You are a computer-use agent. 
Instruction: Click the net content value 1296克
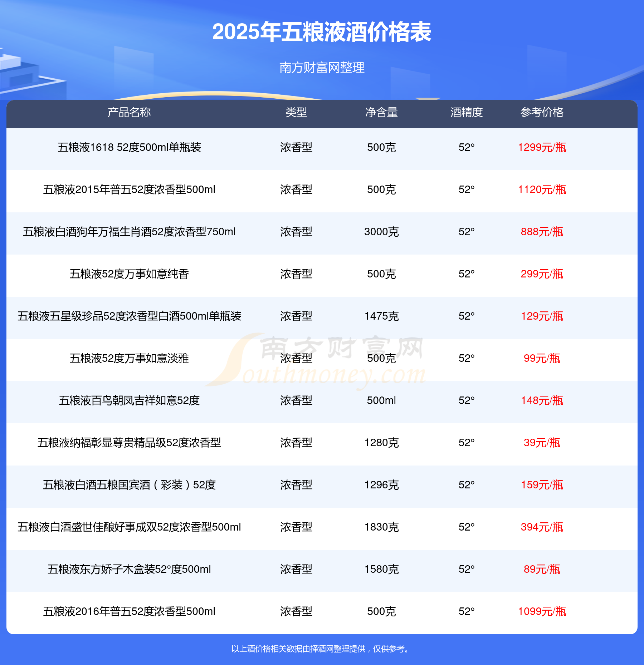pos(381,485)
